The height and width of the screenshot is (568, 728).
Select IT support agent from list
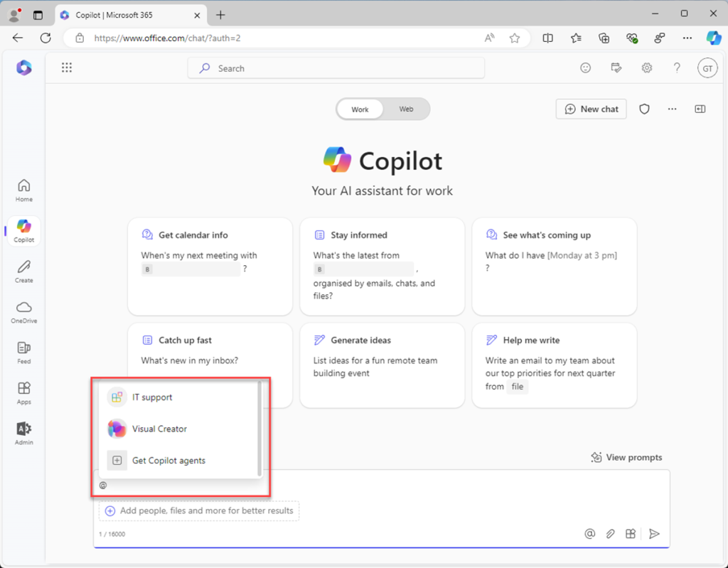[152, 397]
